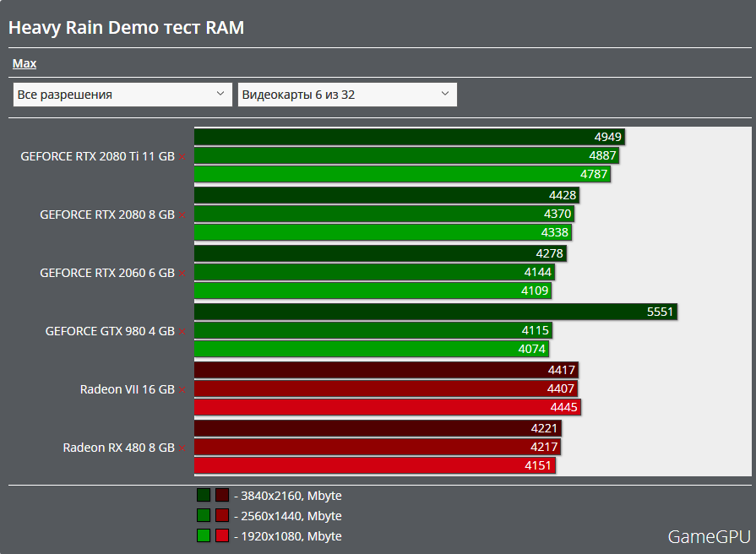Screen dimensions: 756x554
Task: Click the 4115 bar for GTX 980
Action: (373, 330)
